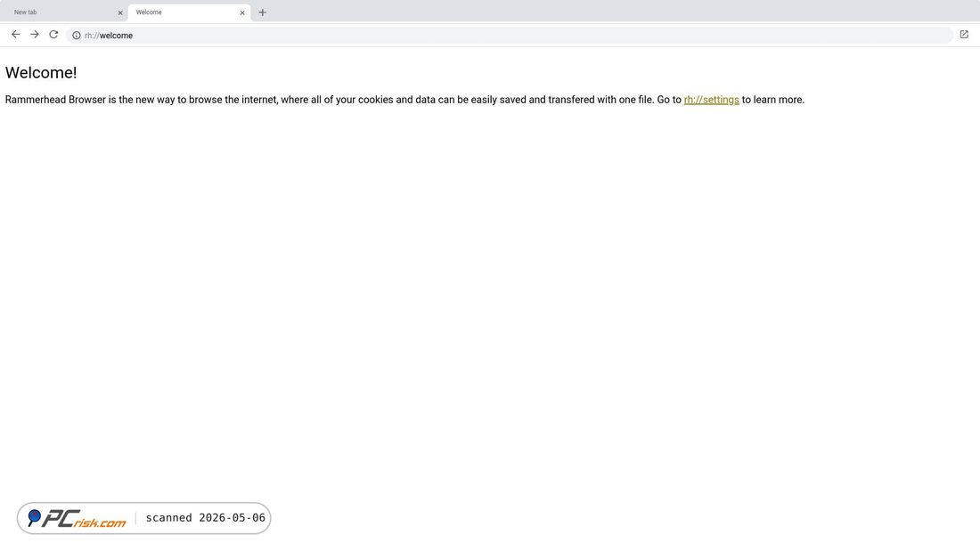Go back with the back arrow
This screenshot has height=551, width=980.
(16, 35)
